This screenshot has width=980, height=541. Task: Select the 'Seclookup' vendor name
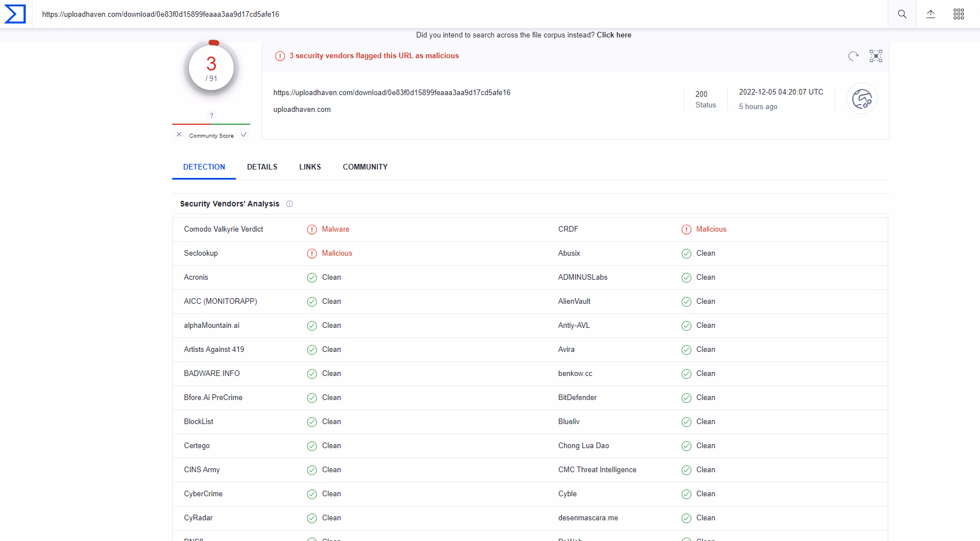tap(201, 253)
